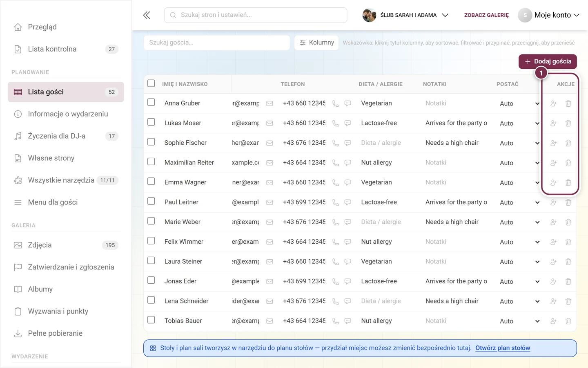Delete guest Maximilian Reiter with the trash icon
Viewport: 588px width, 368px height.
point(568,163)
